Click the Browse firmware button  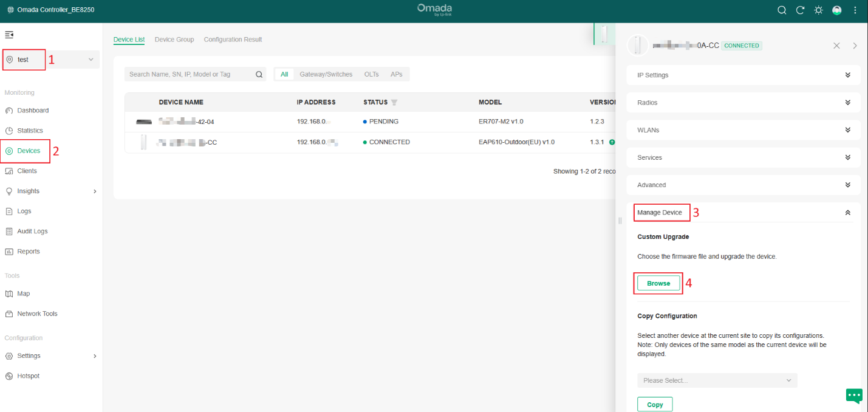(658, 283)
